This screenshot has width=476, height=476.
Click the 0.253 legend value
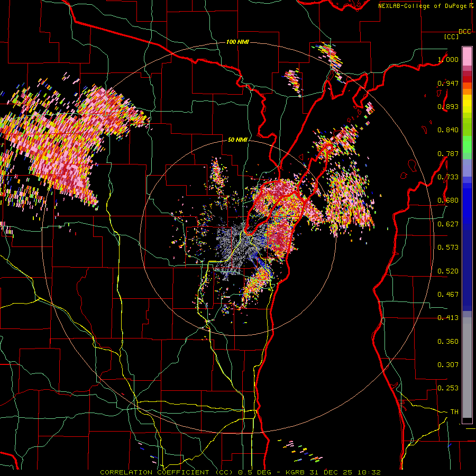click(x=448, y=388)
